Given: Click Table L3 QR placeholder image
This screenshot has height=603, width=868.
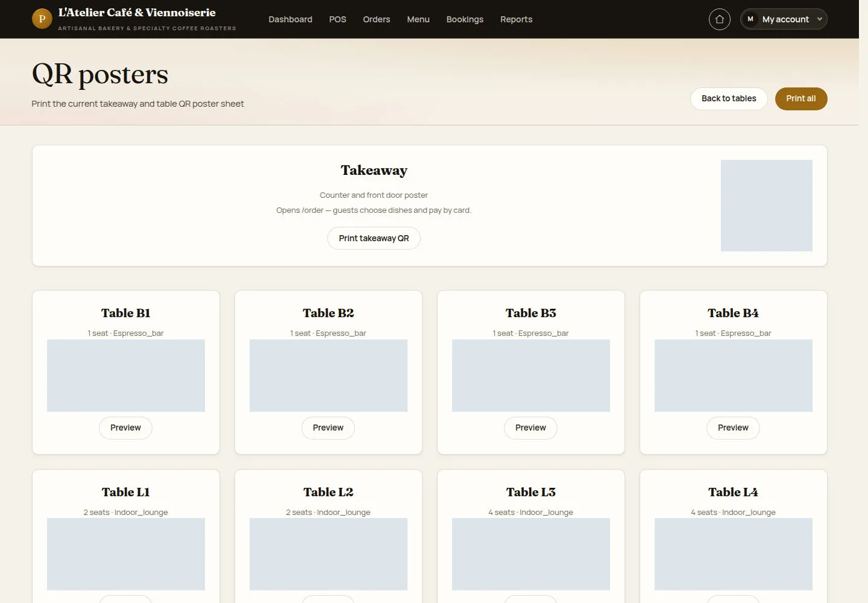Looking at the screenshot, I should (x=531, y=554).
